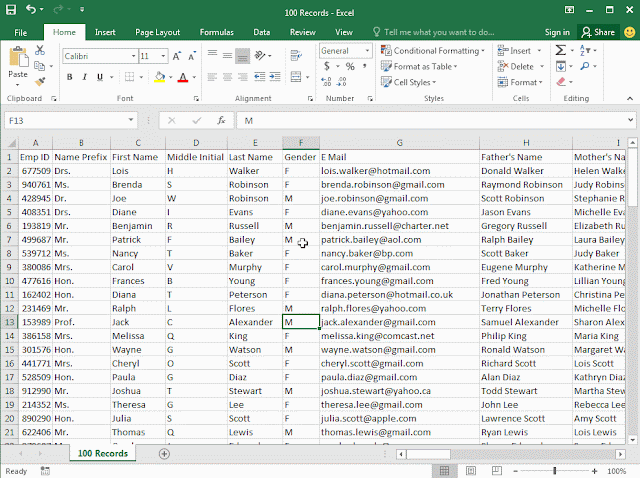Click the Sign in link
This screenshot has height=478, width=640.
point(557,32)
